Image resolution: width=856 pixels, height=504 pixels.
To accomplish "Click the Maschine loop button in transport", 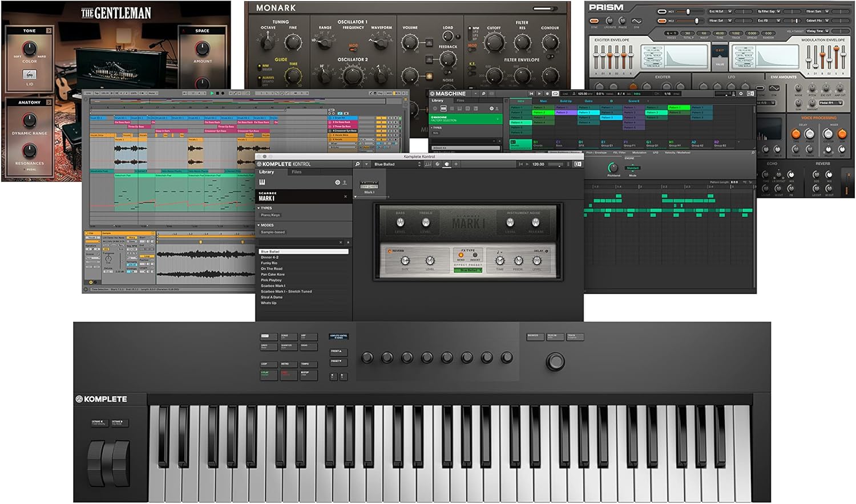I will click(x=555, y=94).
